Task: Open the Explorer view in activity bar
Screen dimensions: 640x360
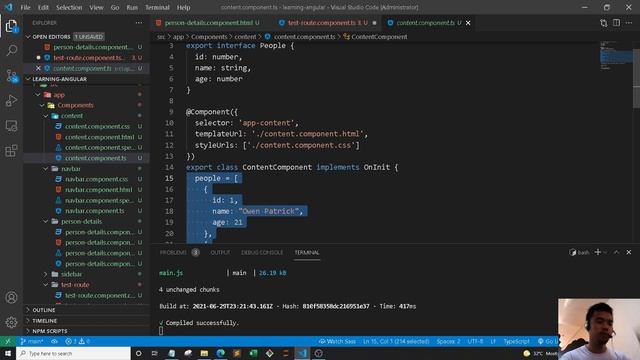Action: [x=11, y=26]
